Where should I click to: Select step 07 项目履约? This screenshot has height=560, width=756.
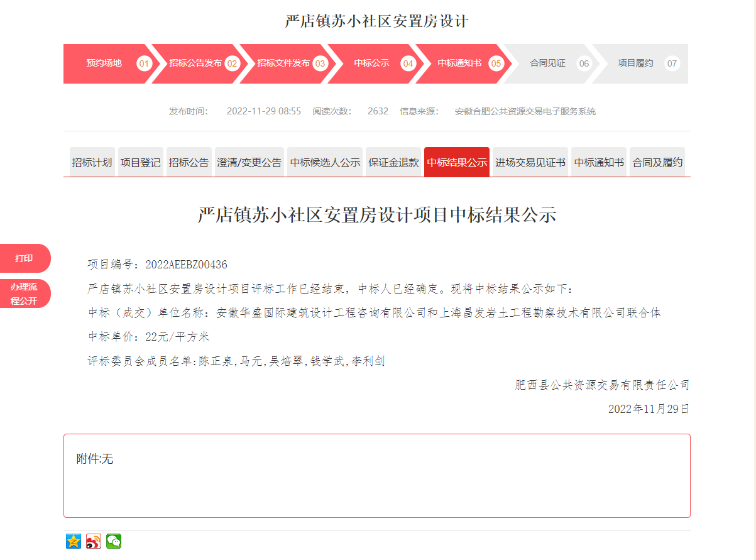tap(640, 63)
